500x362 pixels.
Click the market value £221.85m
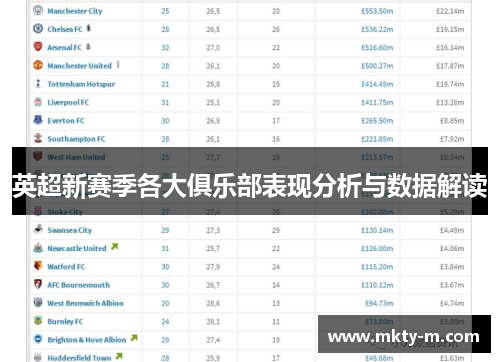coord(377,139)
